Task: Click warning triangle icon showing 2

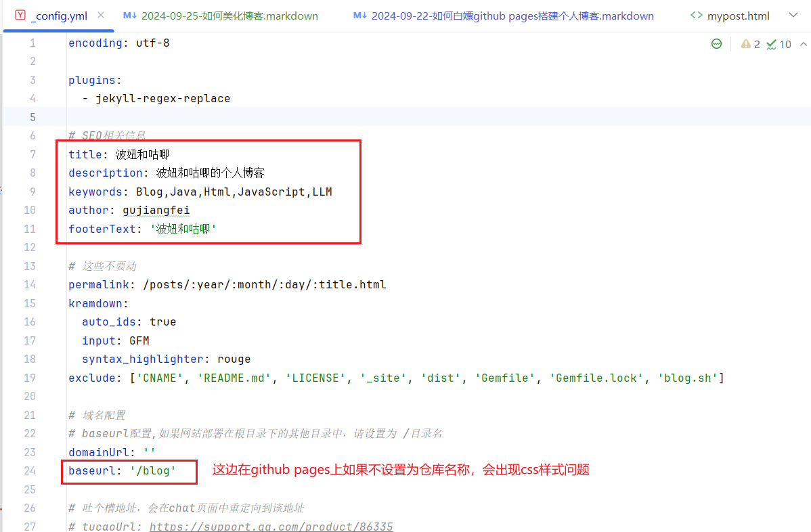Action: [x=745, y=44]
